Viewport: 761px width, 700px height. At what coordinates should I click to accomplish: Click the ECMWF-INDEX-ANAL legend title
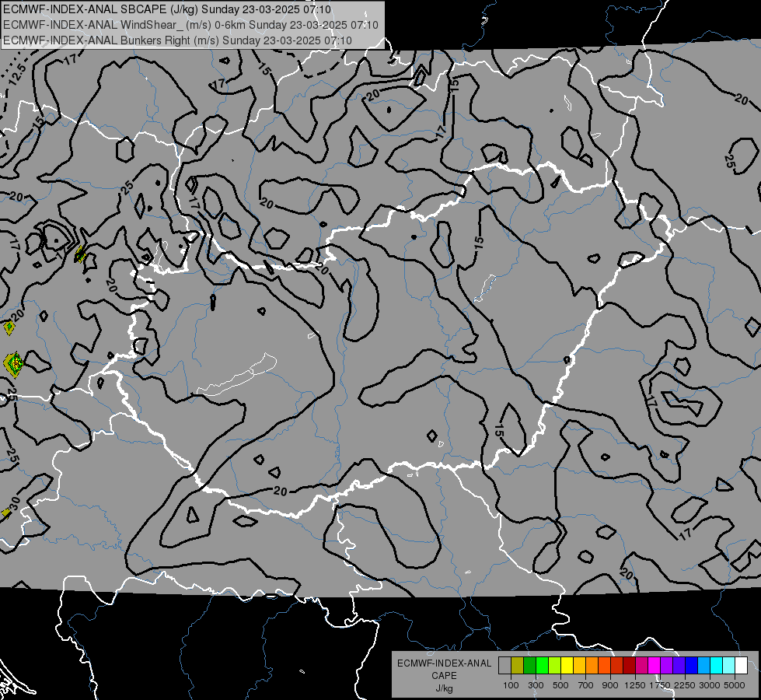point(444,663)
